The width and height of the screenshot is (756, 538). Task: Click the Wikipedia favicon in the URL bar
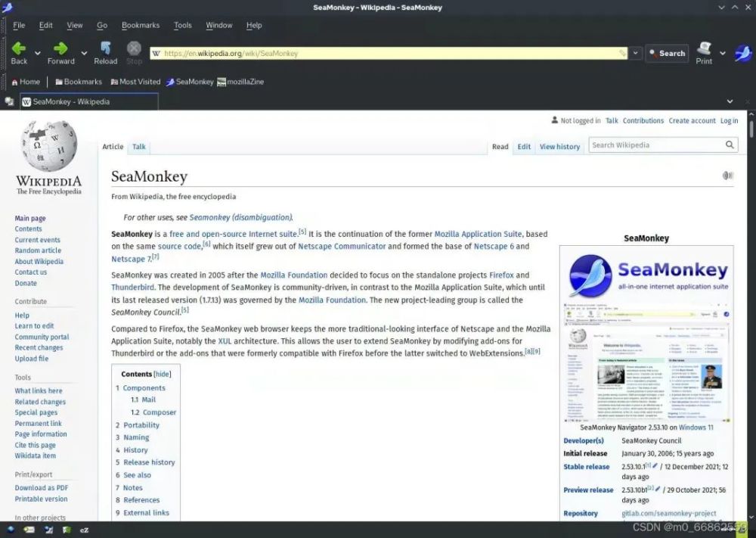[x=156, y=53]
